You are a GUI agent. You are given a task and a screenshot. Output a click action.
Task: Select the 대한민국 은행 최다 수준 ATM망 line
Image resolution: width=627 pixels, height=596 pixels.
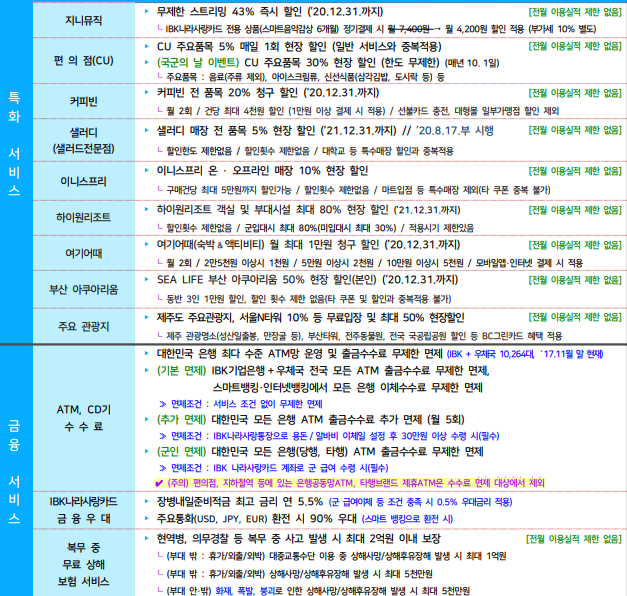pos(299,354)
